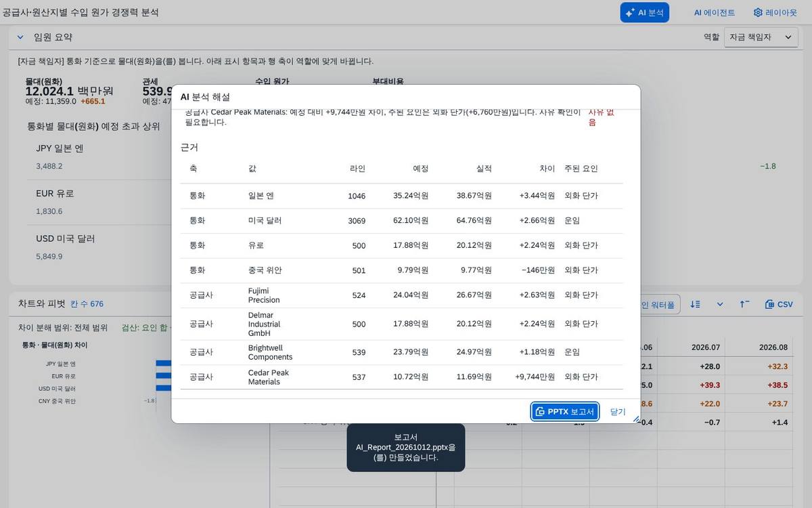Click the 1046 line count cell
This screenshot has width=812, height=508.
(357, 196)
